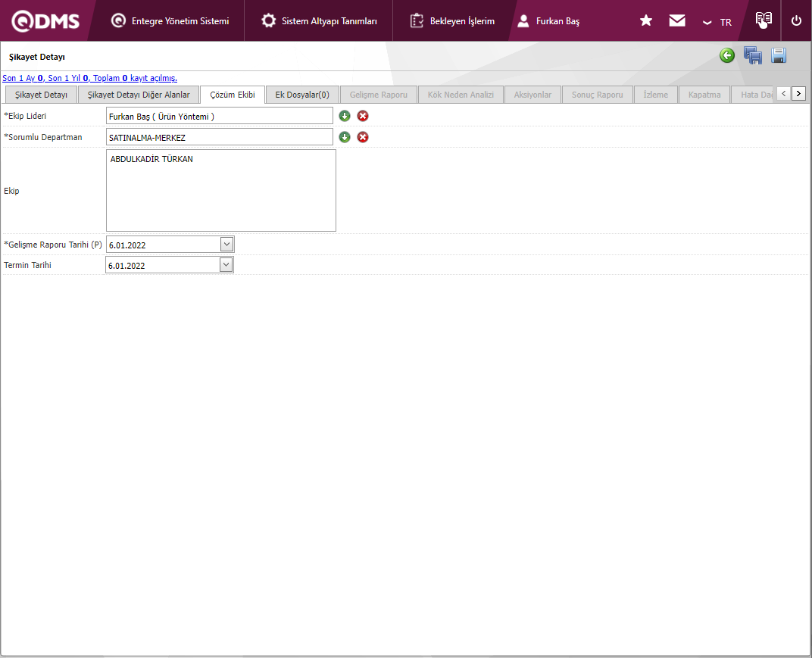Select ABDULKADİR TÜRKAN in Ekip list
This screenshot has width=812, height=658.
(151, 159)
